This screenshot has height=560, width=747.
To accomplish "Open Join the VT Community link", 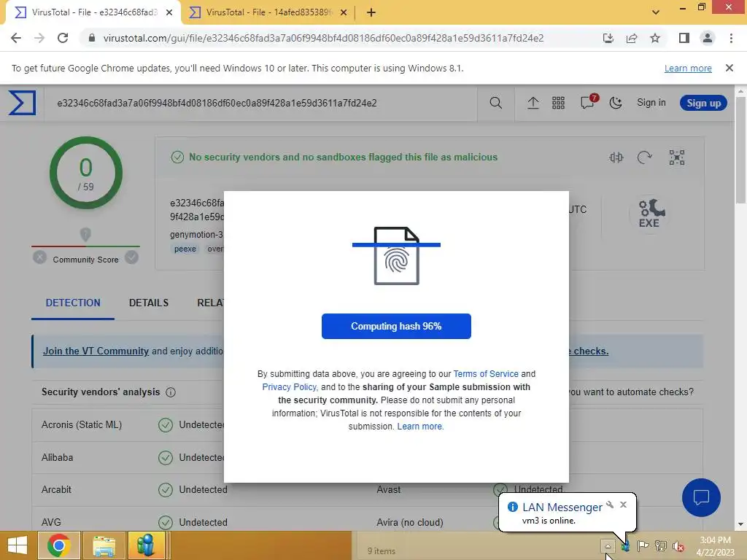I will pyautogui.click(x=96, y=351).
